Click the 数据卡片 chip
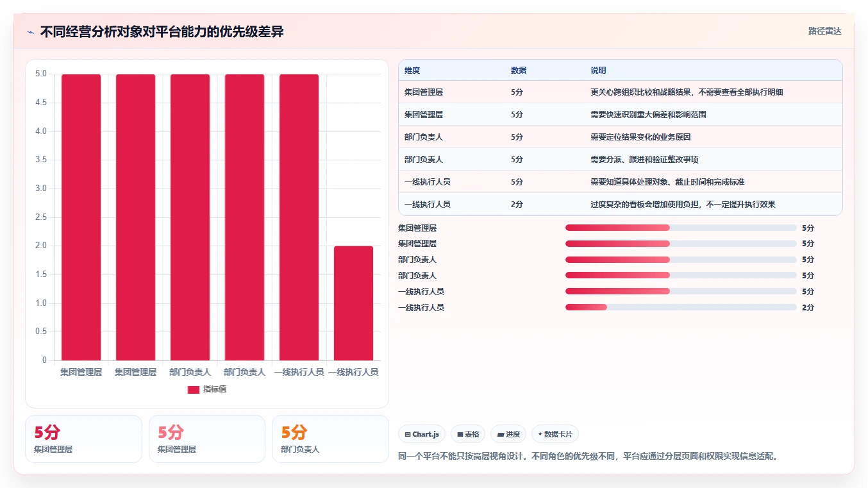Image resolution: width=868 pixels, height=488 pixels. pos(555,434)
